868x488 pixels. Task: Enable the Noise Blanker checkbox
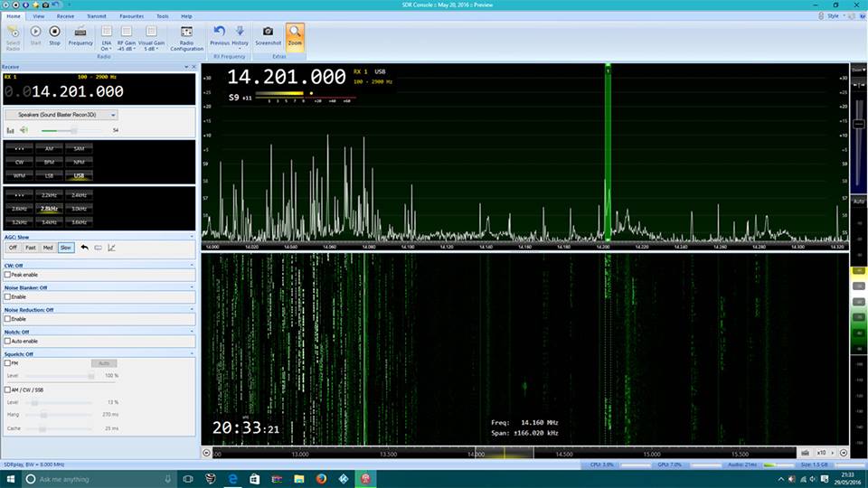[8, 296]
